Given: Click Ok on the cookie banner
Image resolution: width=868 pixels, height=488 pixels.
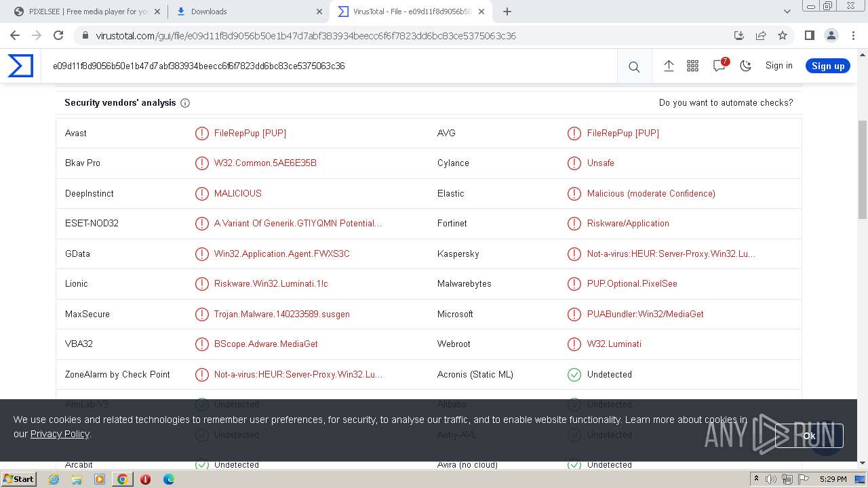Looking at the screenshot, I should tap(809, 436).
